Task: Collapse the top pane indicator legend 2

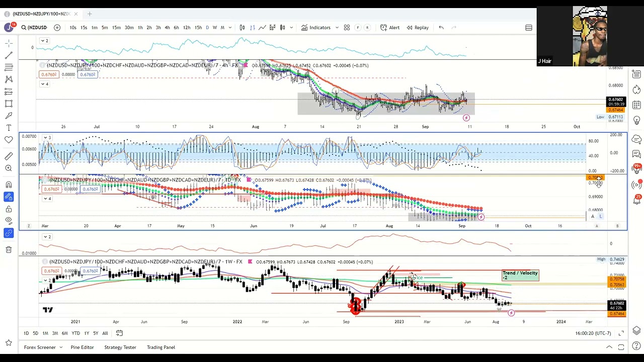Action: click(45, 41)
